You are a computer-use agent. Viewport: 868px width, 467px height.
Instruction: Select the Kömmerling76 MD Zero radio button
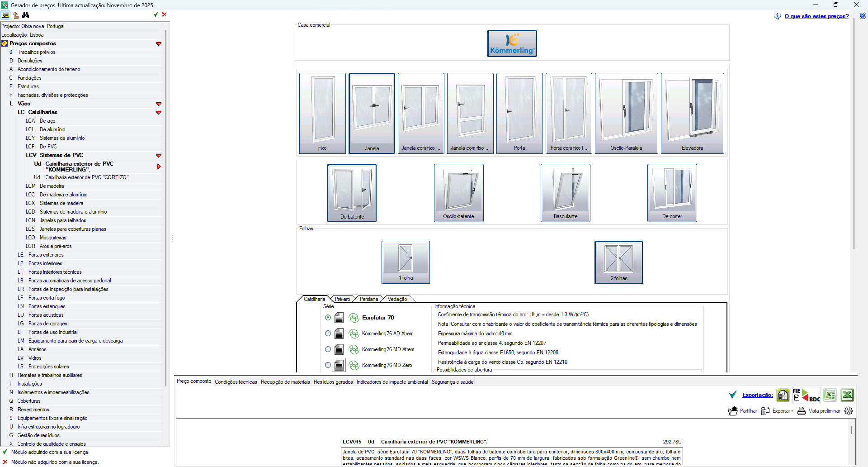[328, 365]
